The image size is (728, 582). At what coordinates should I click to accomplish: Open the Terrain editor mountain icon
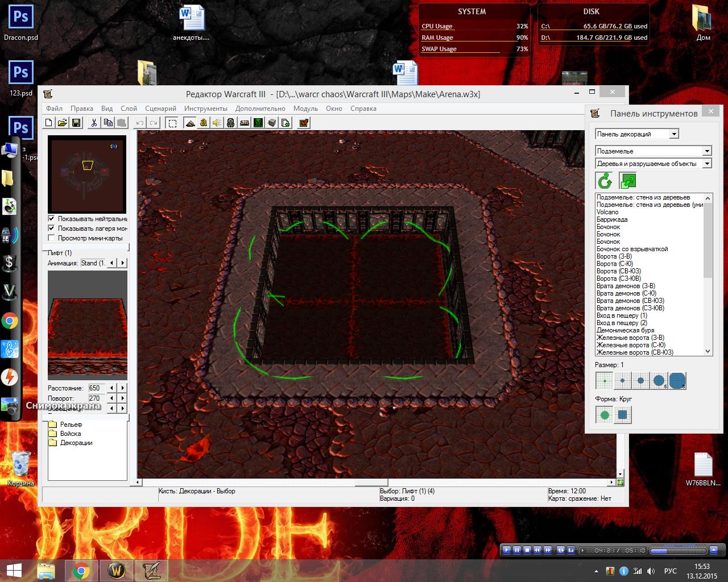point(190,123)
